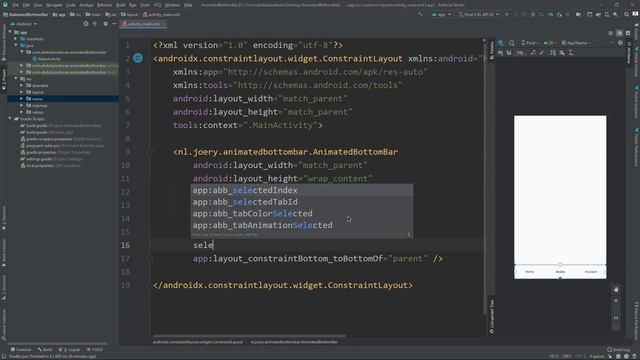Open the app run configuration dropdown
Screen dimensions: 640x360
tap(442, 14)
